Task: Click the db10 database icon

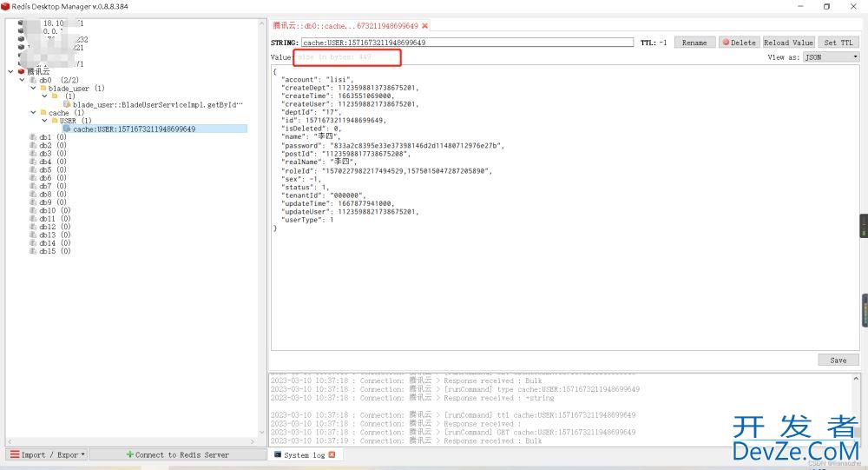Action: point(33,210)
